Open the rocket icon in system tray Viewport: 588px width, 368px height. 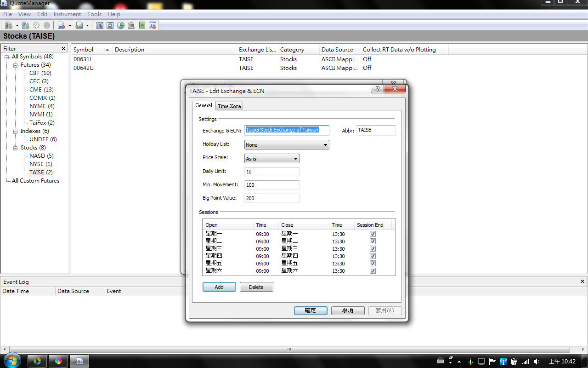pyautogui.click(x=470, y=361)
